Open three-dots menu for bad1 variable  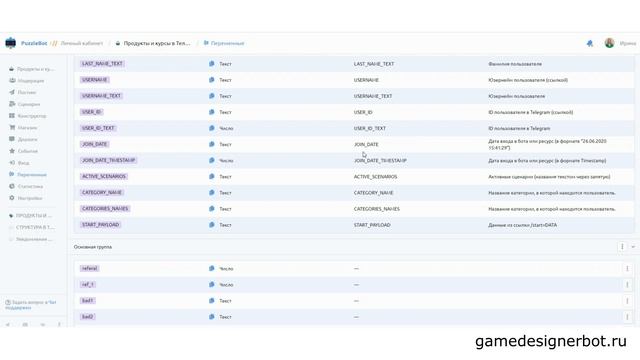(627, 301)
